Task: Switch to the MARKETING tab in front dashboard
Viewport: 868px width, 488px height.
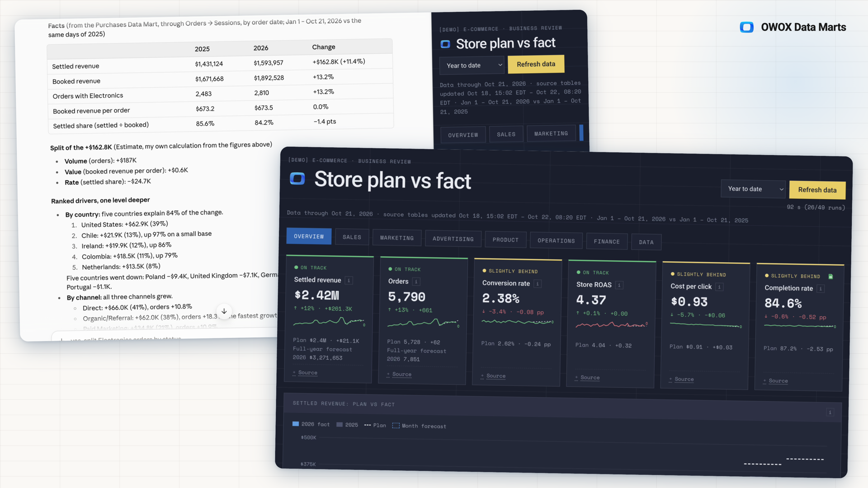Action: [397, 238]
